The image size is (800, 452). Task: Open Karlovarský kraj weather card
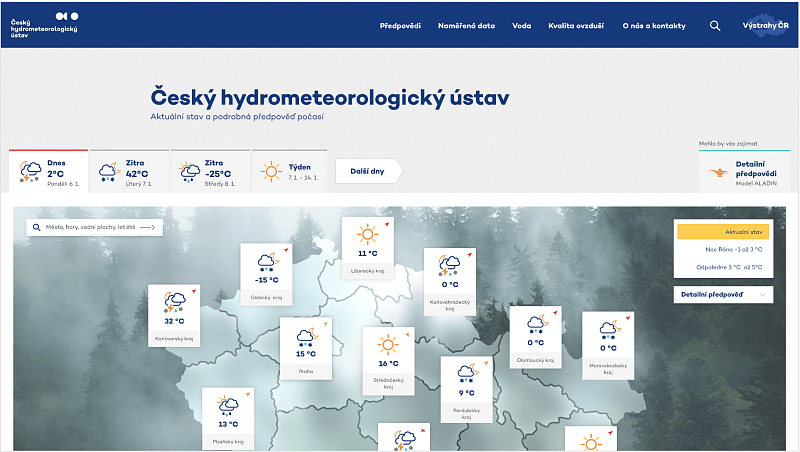(174, 315)
